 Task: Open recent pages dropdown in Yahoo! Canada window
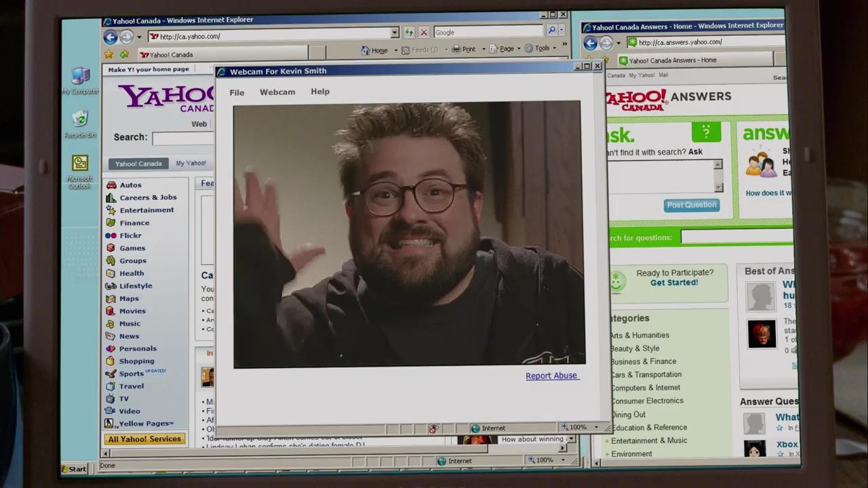pyautogui.click(x=139, y=37)
